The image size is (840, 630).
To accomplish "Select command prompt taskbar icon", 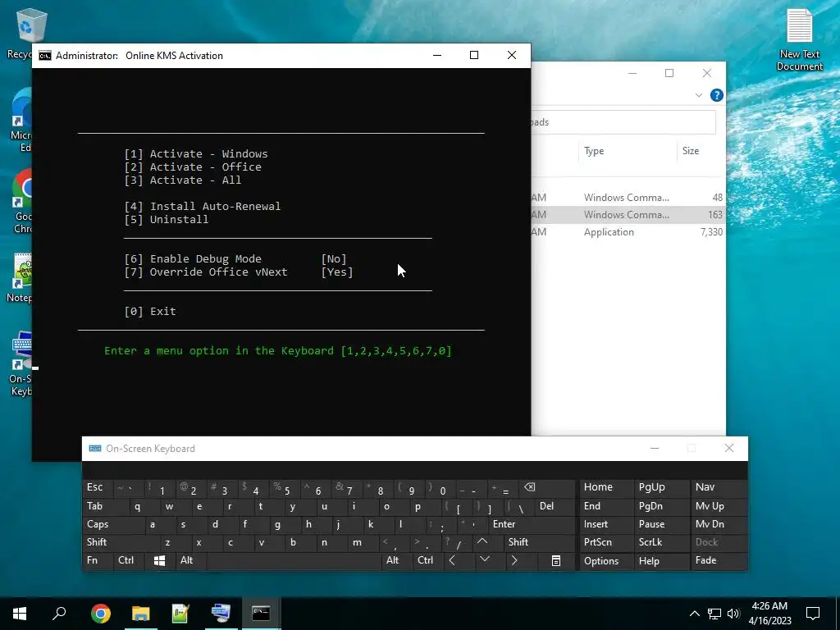I will 261,614.
